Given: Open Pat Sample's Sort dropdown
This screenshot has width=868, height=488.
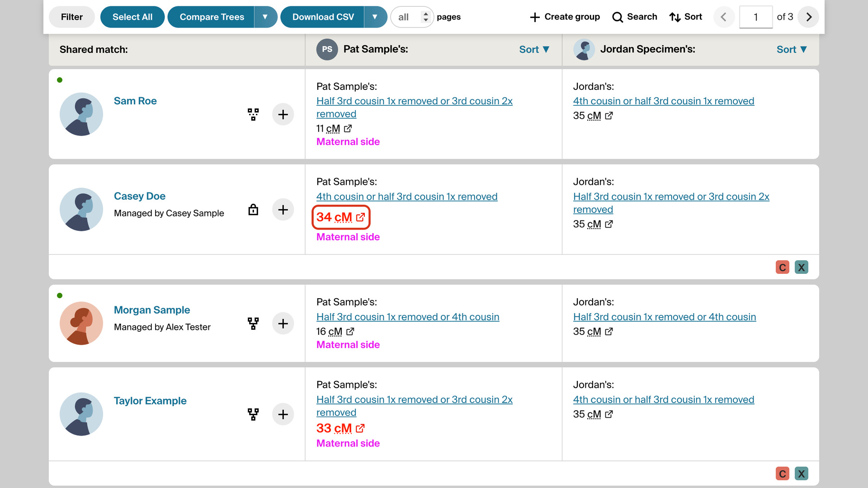Looking at the screenshot, I should tap(534, 50).
